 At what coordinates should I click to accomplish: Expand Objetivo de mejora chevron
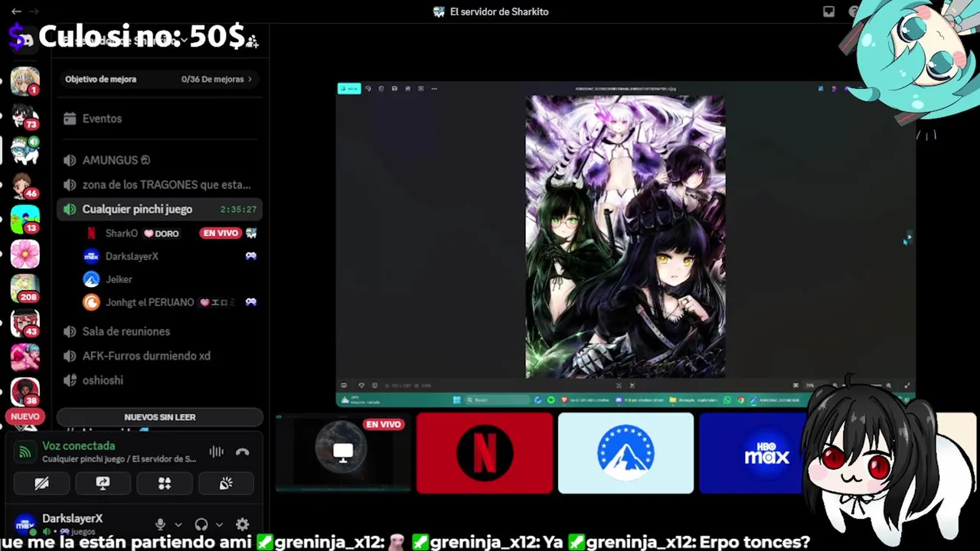(250, 79)
